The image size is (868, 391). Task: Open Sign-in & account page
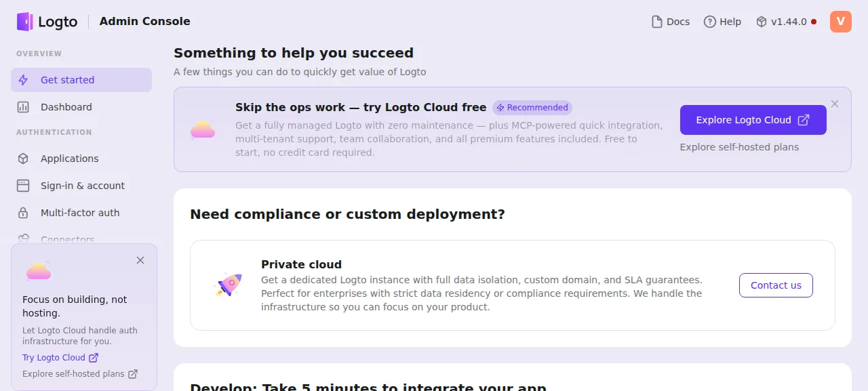click(x=81, y=186)
